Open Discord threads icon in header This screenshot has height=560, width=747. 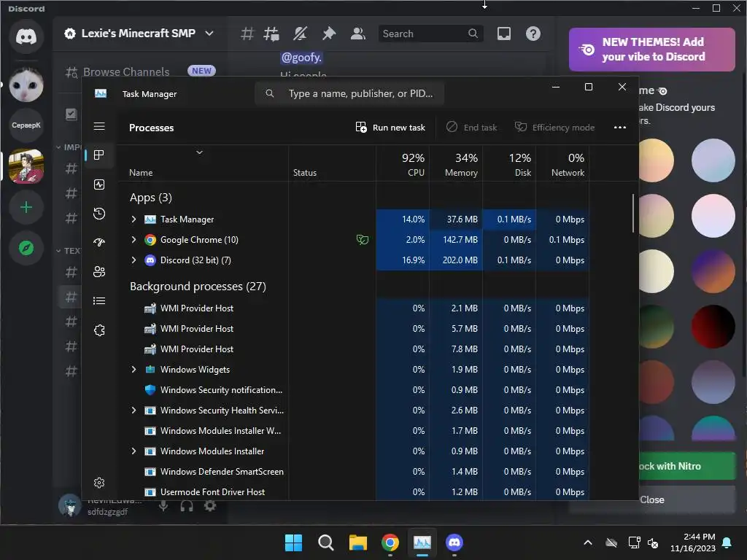(x=271, y=34)
